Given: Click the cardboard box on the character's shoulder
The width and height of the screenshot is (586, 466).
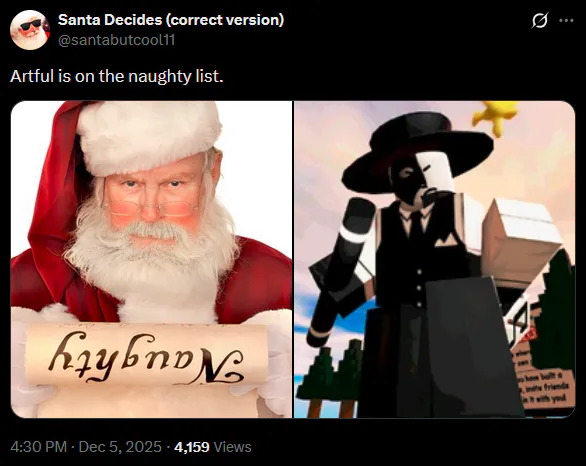Looking at the screenshot, I should 521,237.
